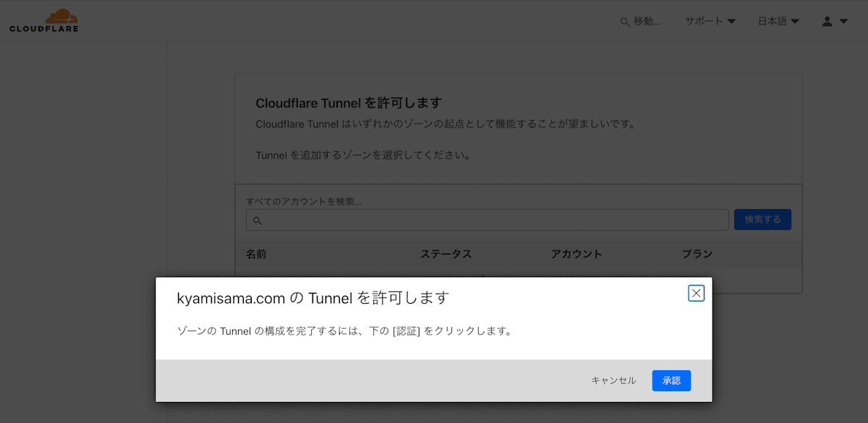Click the account search input field

coord(487,220)
